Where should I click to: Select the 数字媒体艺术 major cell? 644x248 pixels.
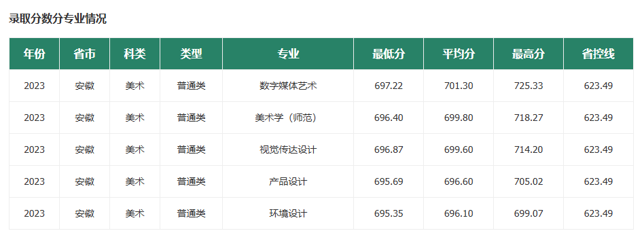(288, 86)
